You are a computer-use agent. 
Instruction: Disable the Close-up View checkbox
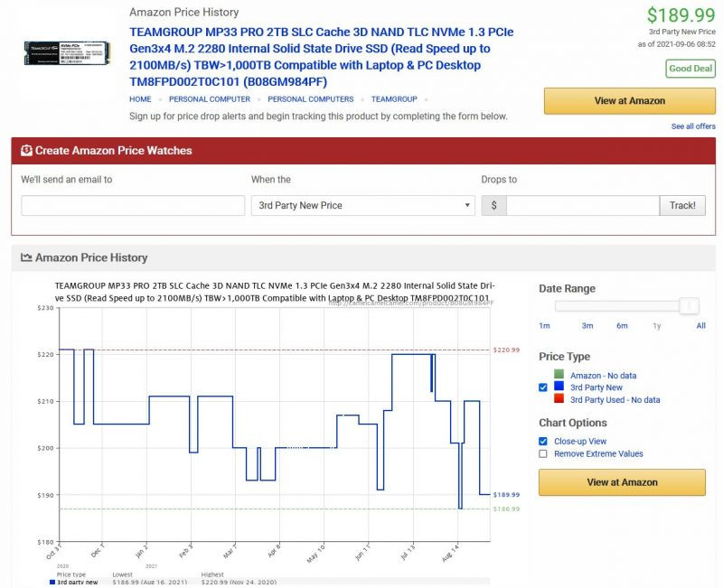click(543, 441)
